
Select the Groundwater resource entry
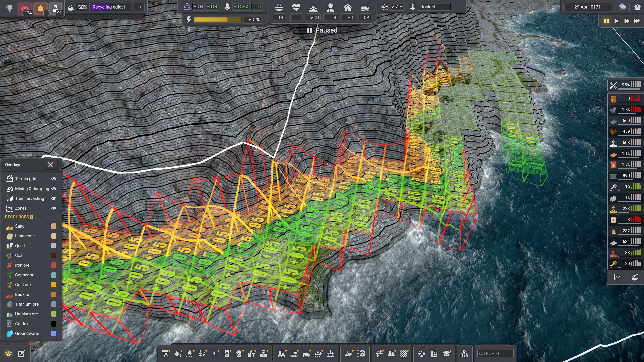(27, 333)
